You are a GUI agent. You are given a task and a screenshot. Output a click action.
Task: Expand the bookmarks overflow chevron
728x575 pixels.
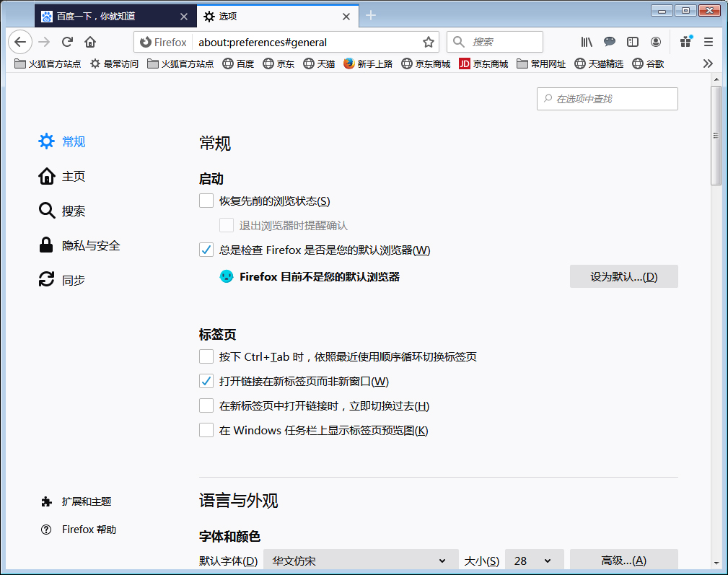pos(708,63)
